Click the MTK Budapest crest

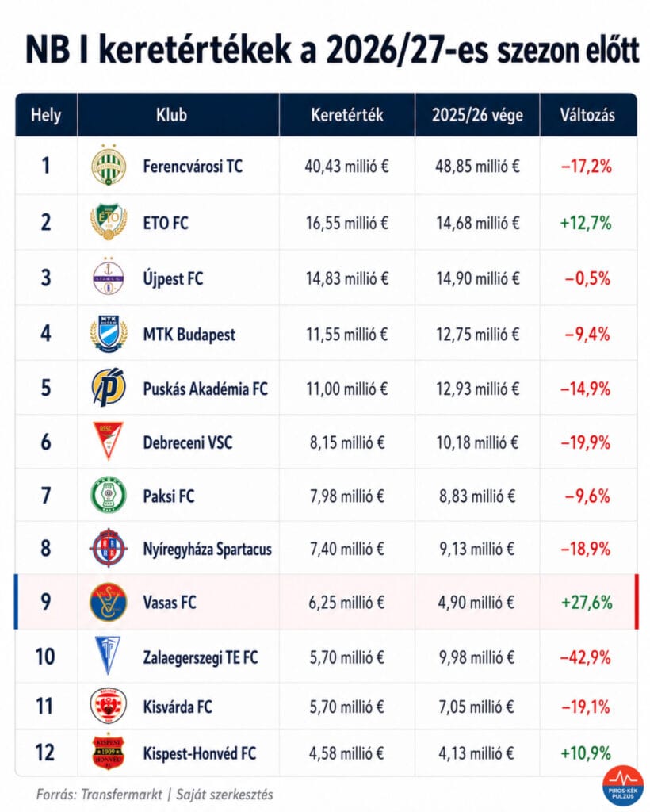(x=109, y=334)
